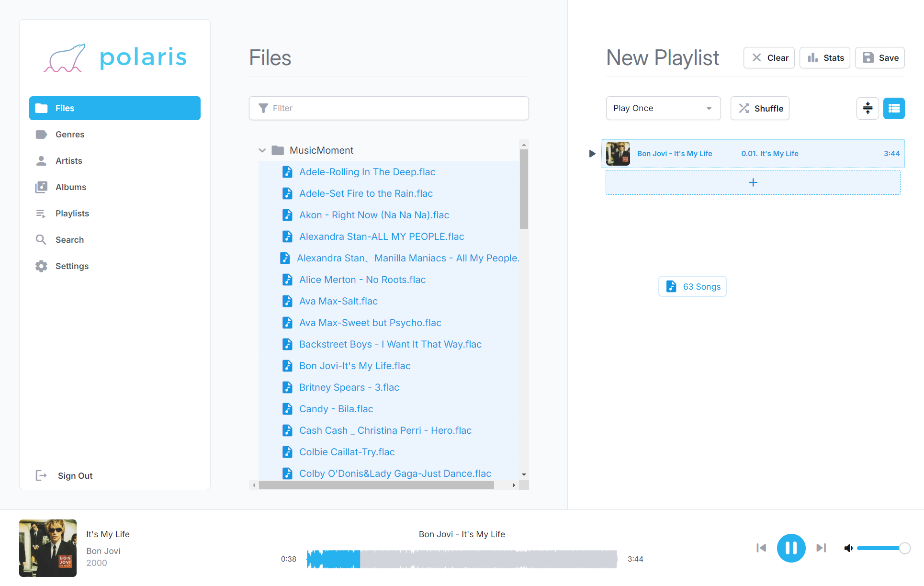Viewport: 924px width, 586px height.
Task: Shuffle the playlist
Action: (x=760, y=108)
